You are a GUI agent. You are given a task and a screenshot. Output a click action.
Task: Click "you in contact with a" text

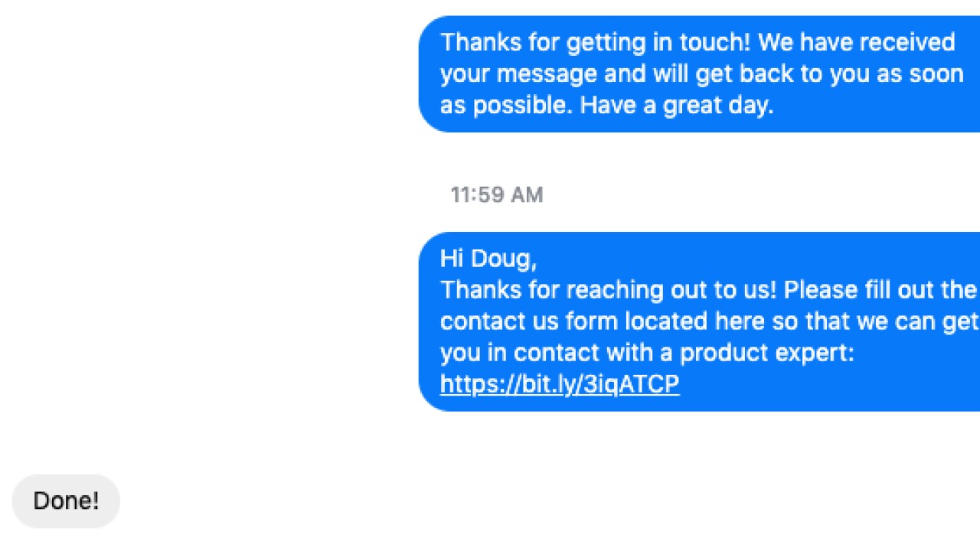557,354
